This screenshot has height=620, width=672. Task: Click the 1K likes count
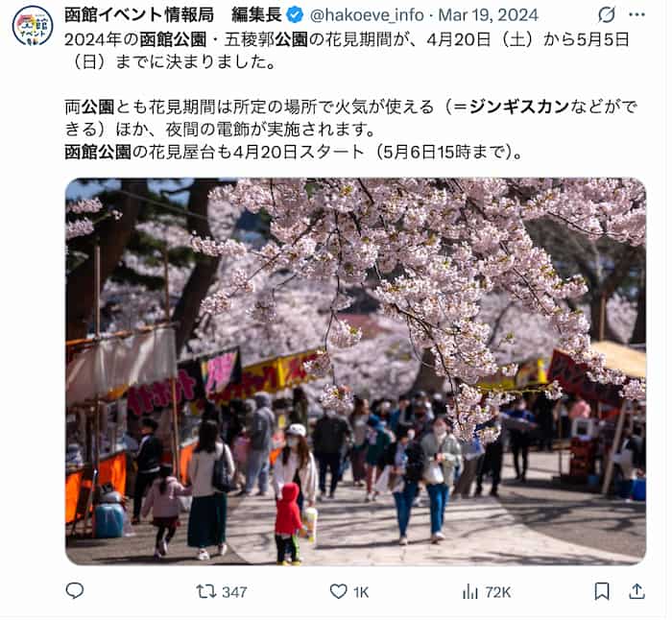point(361,592)
